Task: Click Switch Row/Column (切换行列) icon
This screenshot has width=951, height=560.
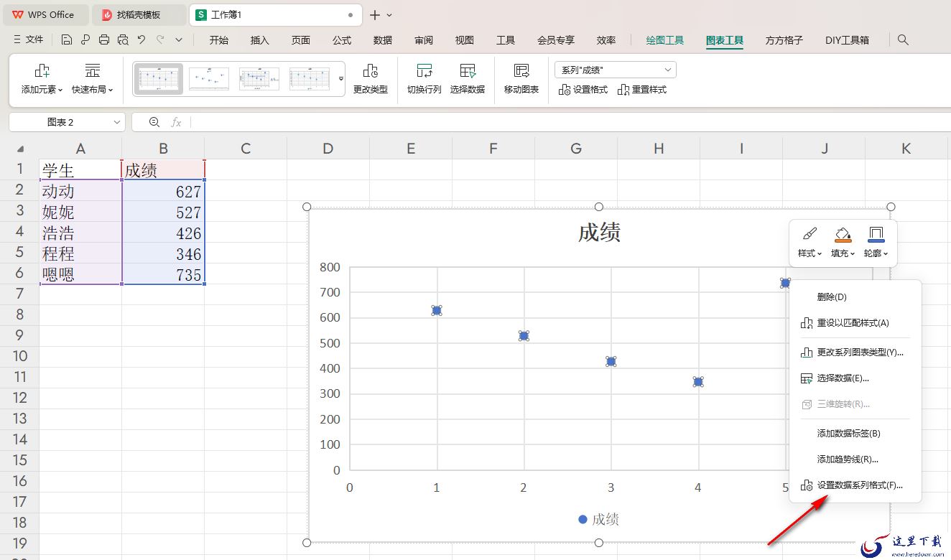Action: [x=425, y=70]
